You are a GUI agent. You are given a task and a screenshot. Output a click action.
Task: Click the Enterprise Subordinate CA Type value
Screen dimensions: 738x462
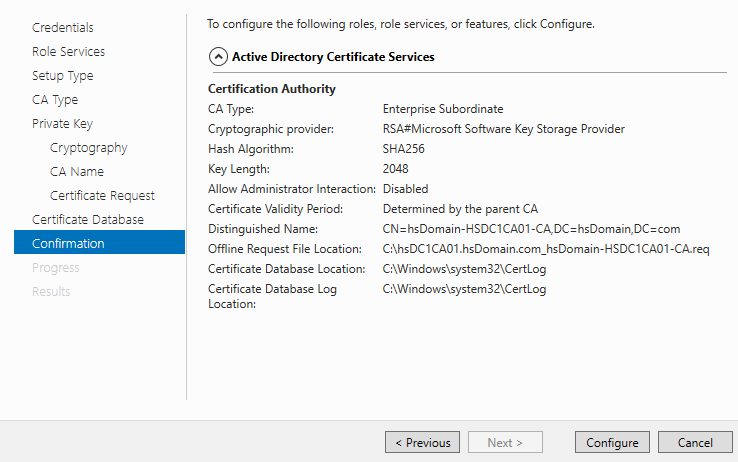(x=443, y=109)
